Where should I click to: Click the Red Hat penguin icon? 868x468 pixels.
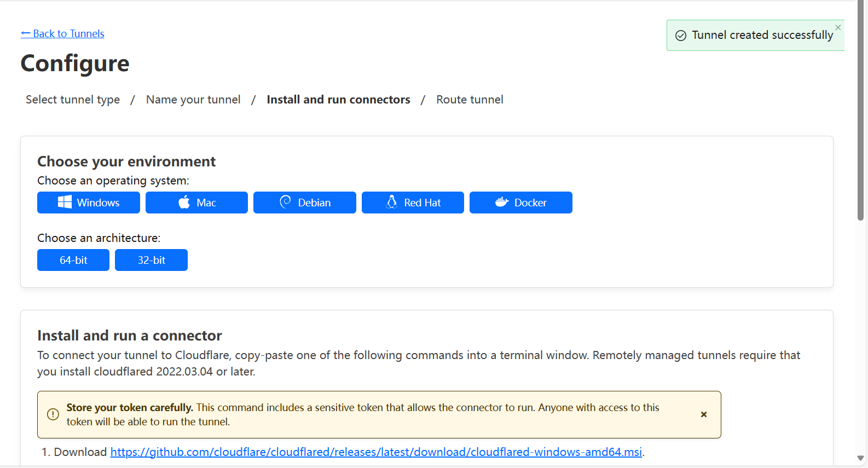[392, 202]
